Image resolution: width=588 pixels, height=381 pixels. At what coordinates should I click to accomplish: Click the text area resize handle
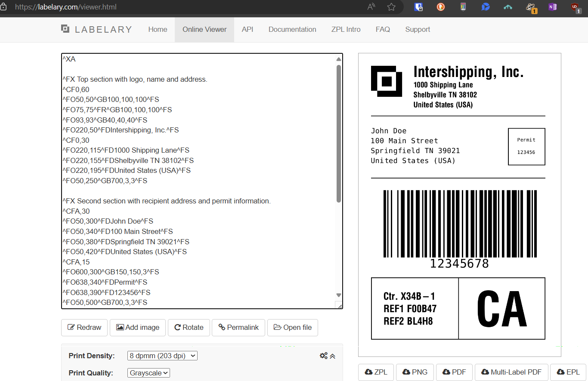coord(339,305)
